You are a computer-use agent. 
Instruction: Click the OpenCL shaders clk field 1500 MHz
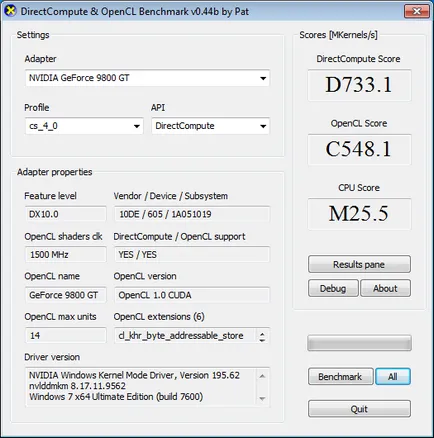point(66,255)
